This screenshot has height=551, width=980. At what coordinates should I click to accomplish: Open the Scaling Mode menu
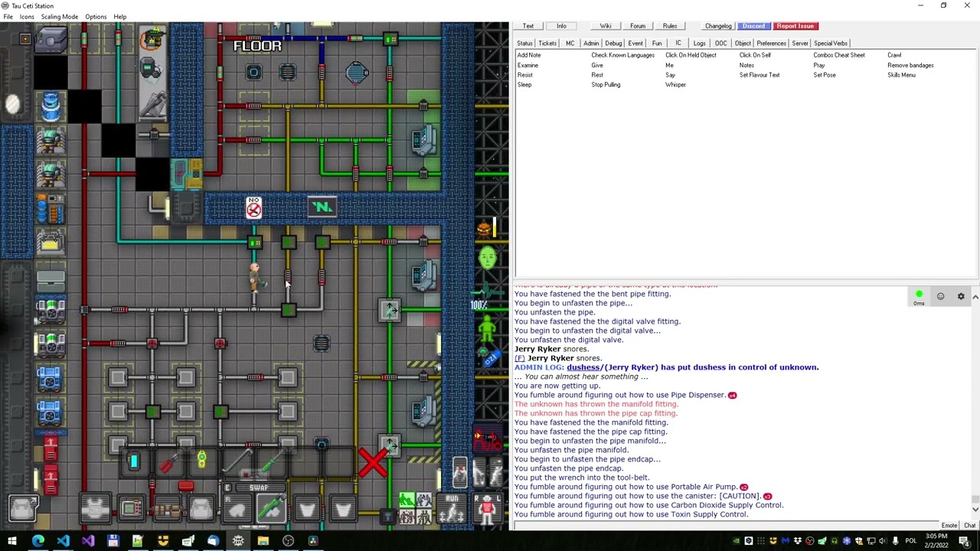tap(60, 17)
